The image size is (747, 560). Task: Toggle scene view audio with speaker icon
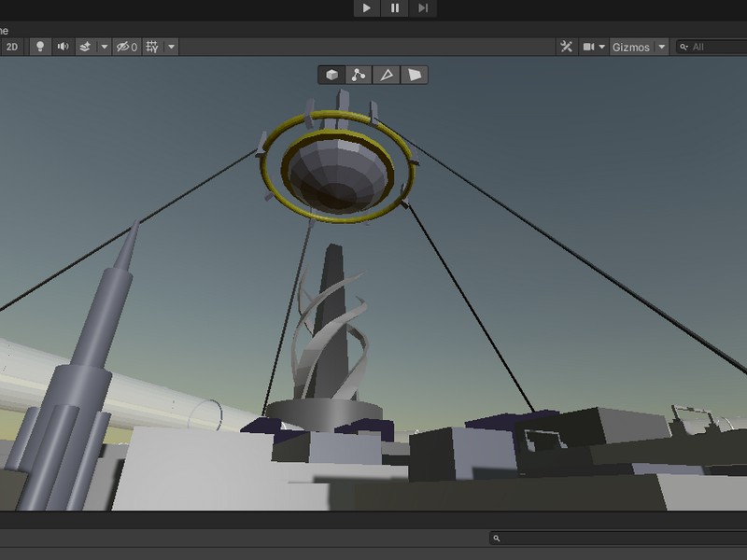(x=63, y=46)
